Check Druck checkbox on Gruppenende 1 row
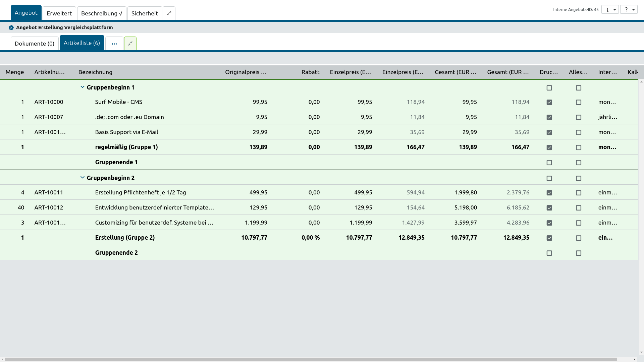 click(549, 163)
